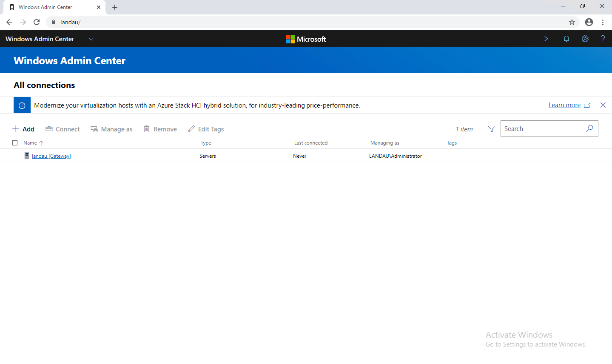View site information via the lock icon

click(x=53, y=22)
